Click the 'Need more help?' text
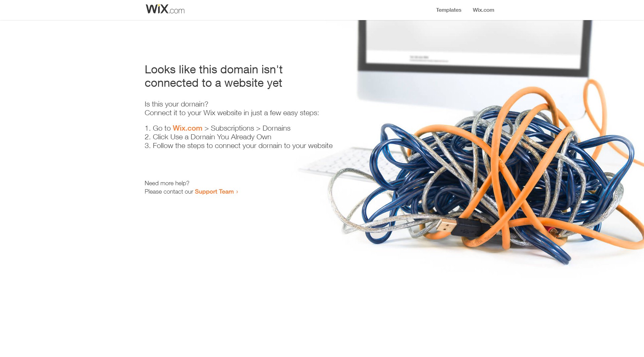The width and height of the screenshot is (644, 357). point(167,183)
